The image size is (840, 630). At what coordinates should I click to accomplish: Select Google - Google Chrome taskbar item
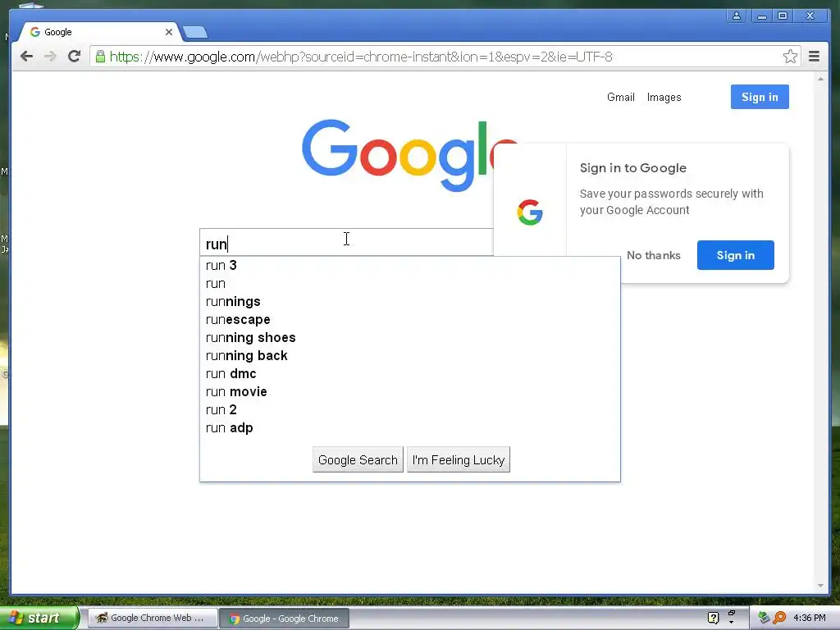point(285,619)
